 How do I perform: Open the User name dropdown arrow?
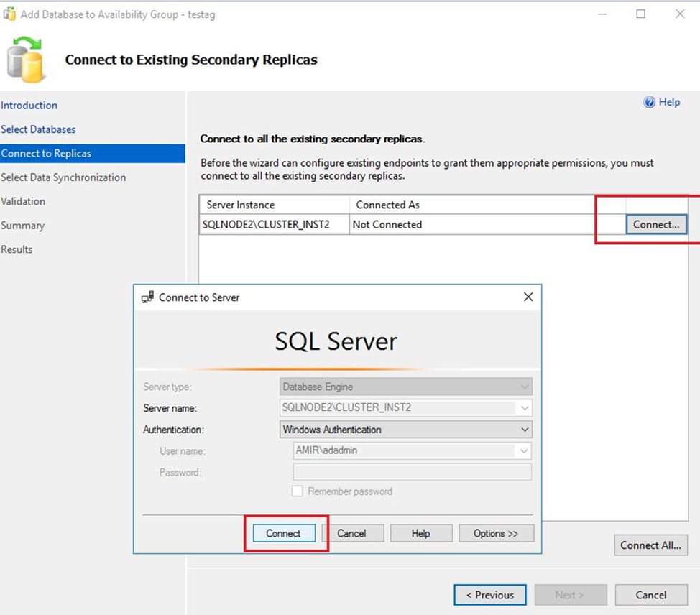(x=524, y=450)
